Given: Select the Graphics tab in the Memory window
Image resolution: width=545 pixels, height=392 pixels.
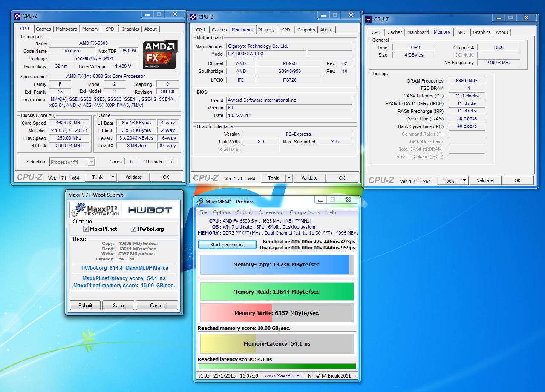Looking at the screenshot, I should 482,32.
